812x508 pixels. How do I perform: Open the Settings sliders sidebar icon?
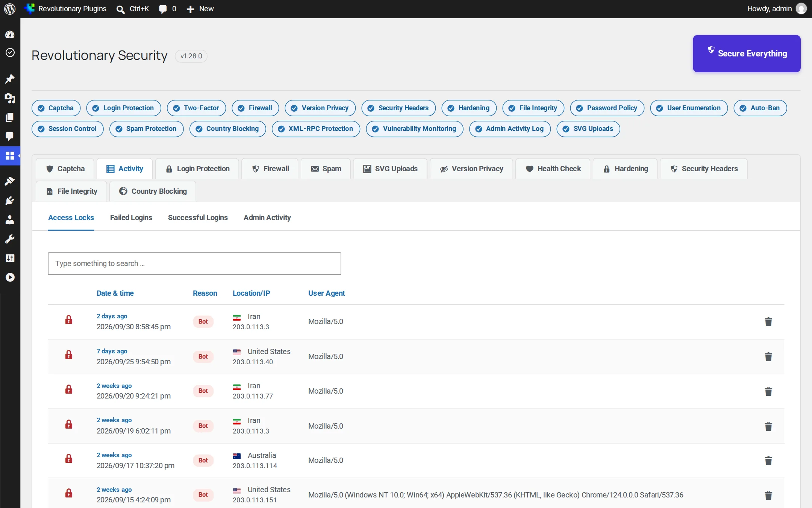pos(10,258)
